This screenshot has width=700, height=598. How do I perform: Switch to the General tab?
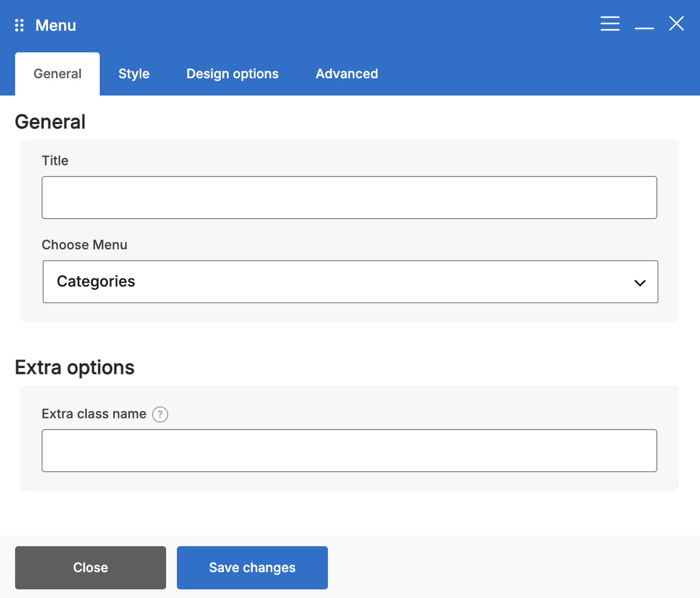(57, 74)
